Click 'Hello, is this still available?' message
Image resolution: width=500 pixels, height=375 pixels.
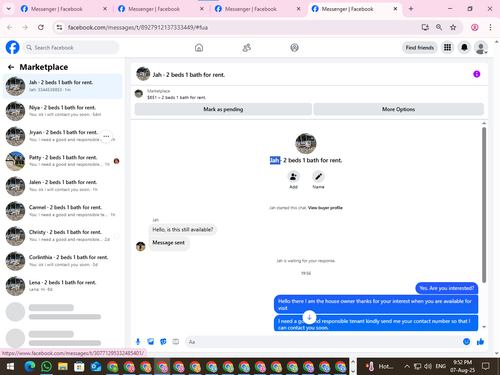pyautogui.click(x=183, y=230)
